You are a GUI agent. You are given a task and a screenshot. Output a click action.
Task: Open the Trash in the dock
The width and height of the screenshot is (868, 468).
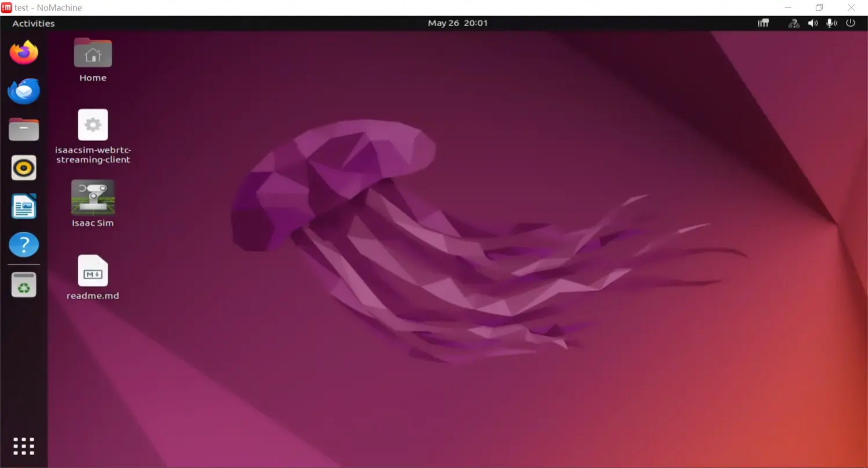(24, 285)
